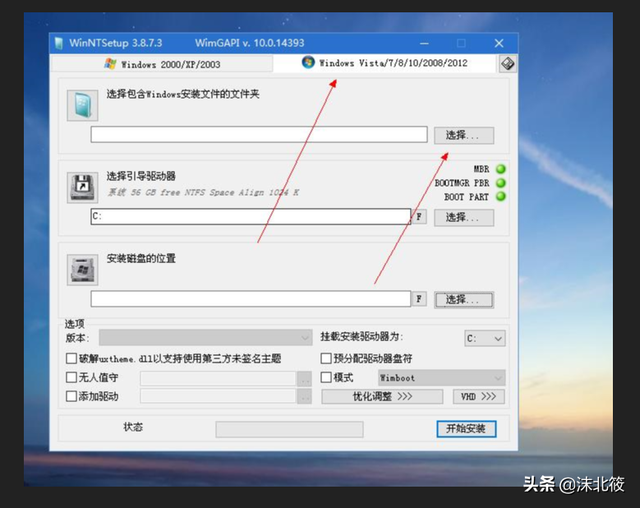Screen dimensions: 640x508
Task: Click the WinNTSetup title bar app icon
Action: click(x=59, y=43)
